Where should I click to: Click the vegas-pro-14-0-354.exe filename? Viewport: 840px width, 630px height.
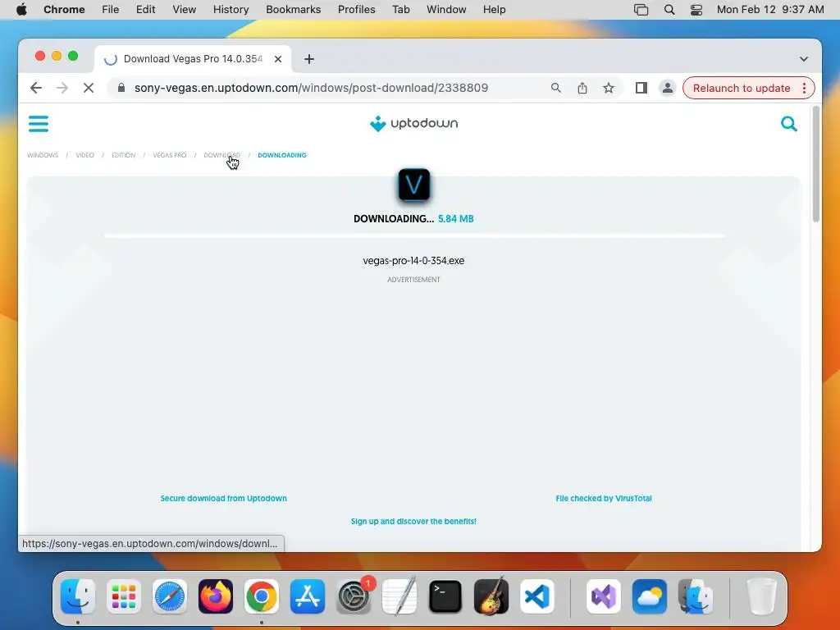413,261
